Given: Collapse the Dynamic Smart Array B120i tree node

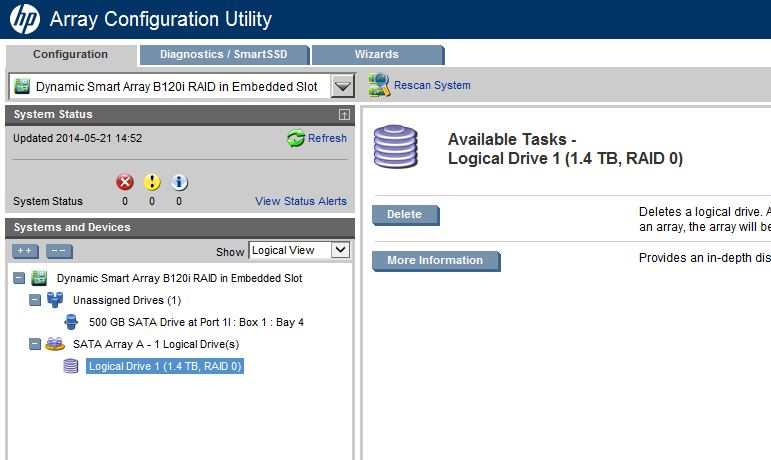Looking at the screenshot, I should [19, 279].
